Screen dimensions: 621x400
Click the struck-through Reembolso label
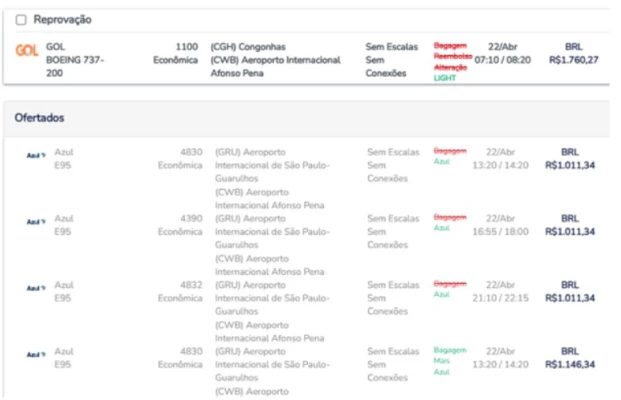click(453, 56)
